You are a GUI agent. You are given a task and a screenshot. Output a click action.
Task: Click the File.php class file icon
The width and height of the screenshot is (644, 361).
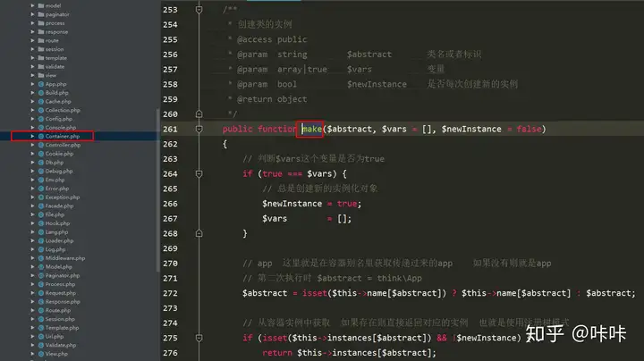pyautogui.click(x=41, y=214)
